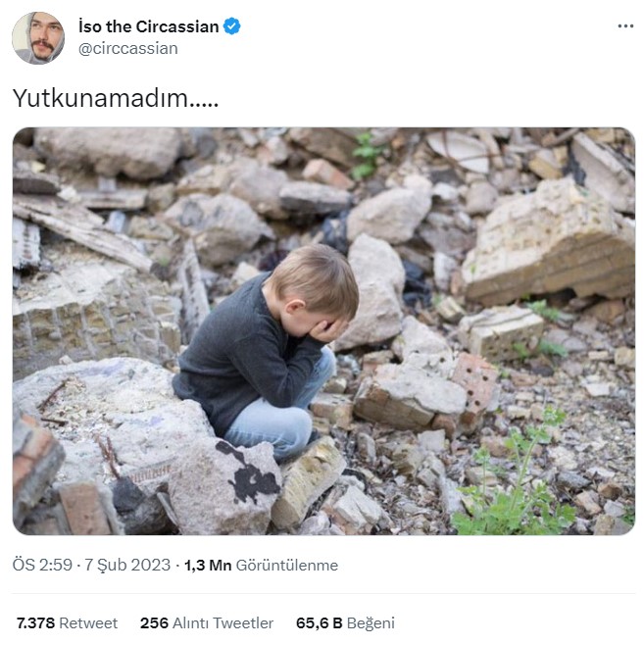The image size is (644, 645).
Task: Click the 65,6 B likes number
Action: (x=318, y=622)
